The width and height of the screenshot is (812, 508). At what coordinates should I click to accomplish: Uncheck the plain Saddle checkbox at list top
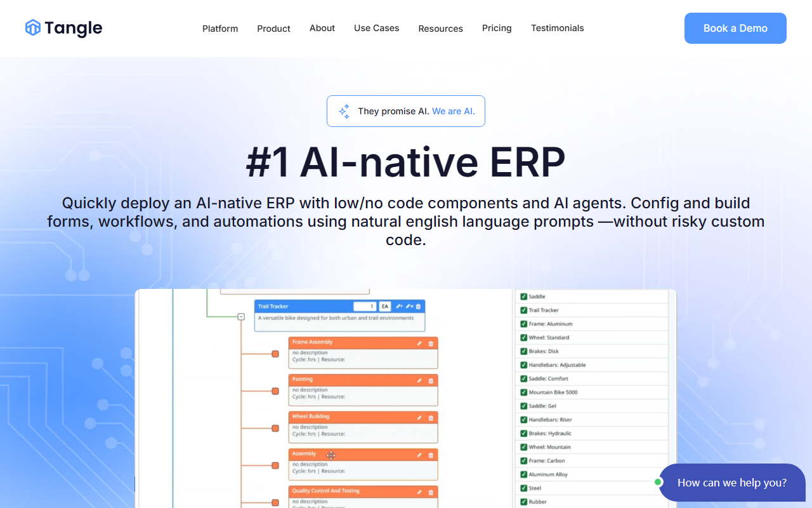point(523,297)
